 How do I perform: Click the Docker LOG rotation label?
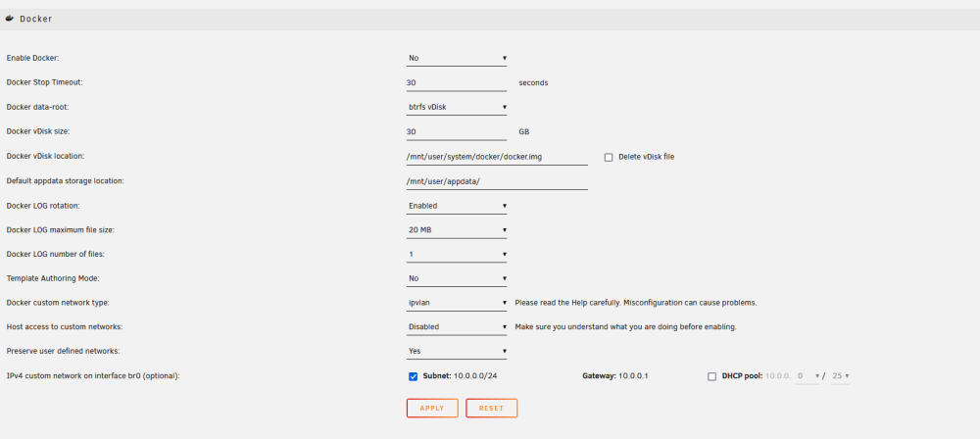coord(43,206)
